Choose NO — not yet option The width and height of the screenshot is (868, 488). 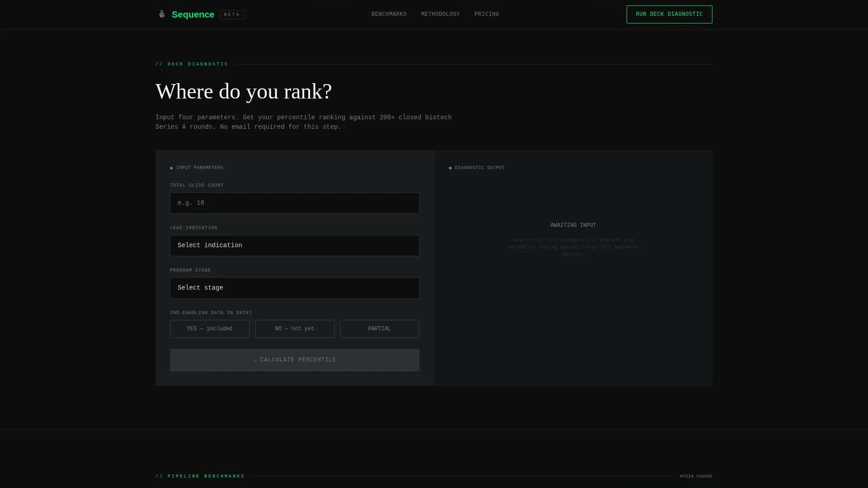295,329
